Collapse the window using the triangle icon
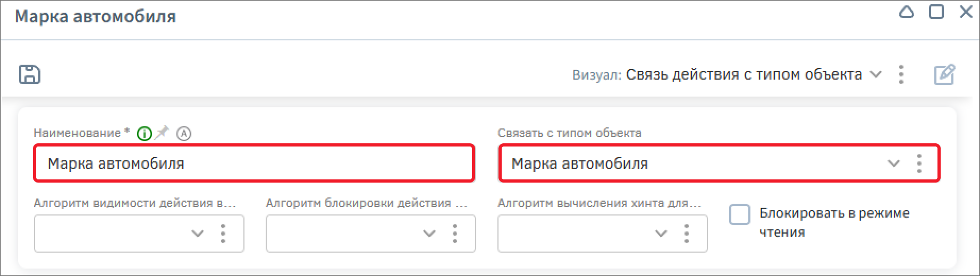Screen dimensions: 980x276 [x=907, y=12]
